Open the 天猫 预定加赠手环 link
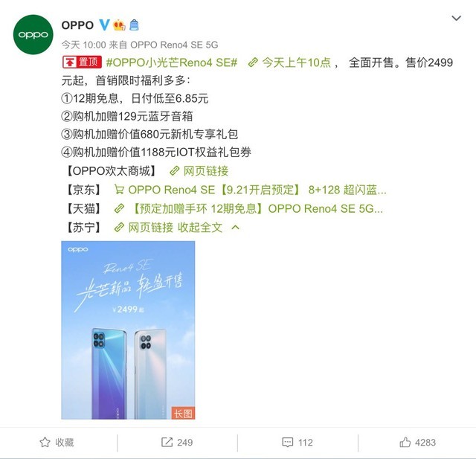 248,209
